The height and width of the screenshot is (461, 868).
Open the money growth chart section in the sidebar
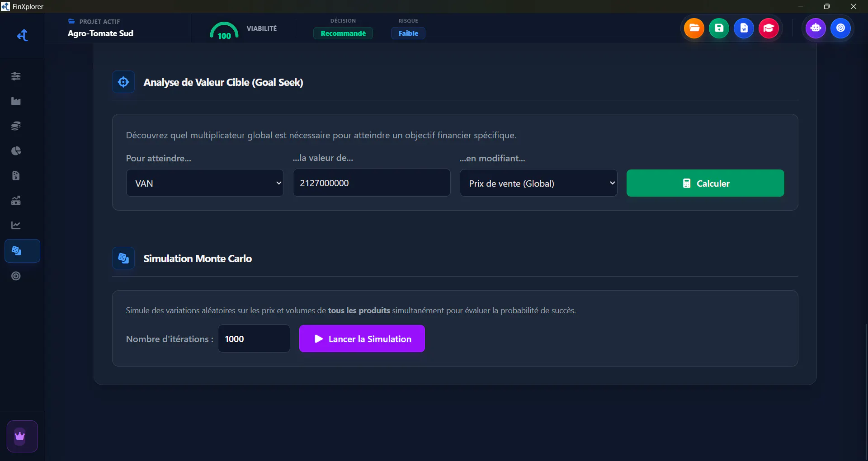(x=16, y=200)
